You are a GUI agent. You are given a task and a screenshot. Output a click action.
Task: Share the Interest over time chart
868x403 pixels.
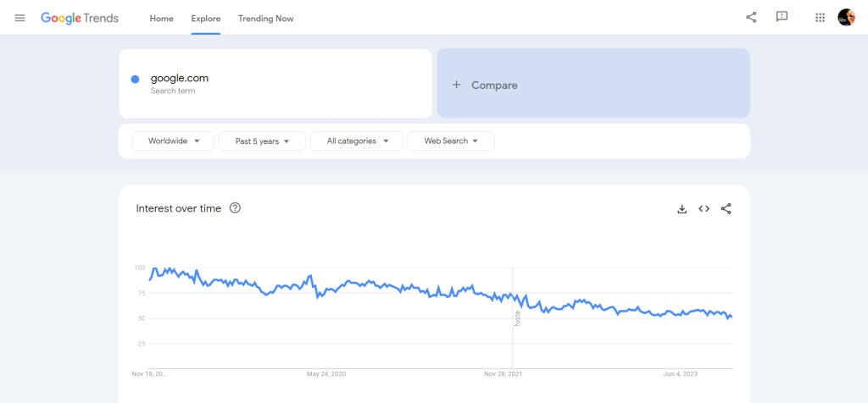click(726, 208)
